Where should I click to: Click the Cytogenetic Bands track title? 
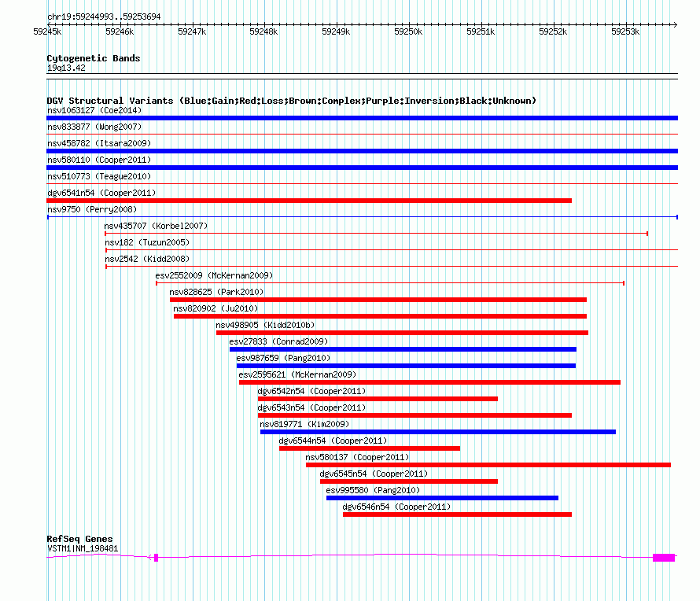tap(94, 58)
